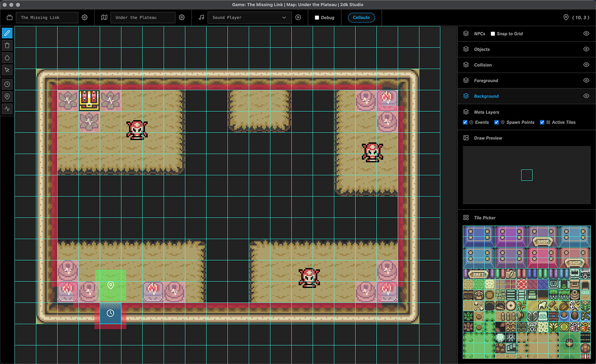Uncheck the Spawn Points meta layer
Image resolution: width=596 pixels, height=364 pixels.
[497, 122]
